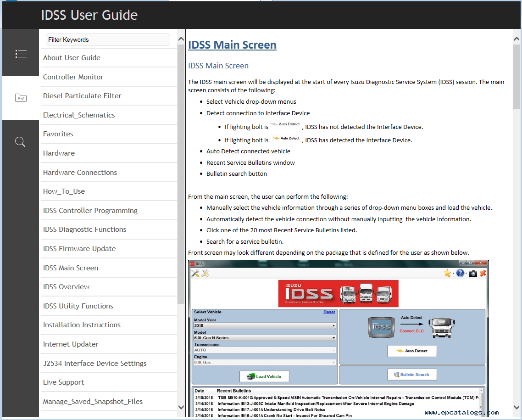522x420 pixels.
Task: Click the Reset link in Select Vehicle
Action: pos(329,312)
